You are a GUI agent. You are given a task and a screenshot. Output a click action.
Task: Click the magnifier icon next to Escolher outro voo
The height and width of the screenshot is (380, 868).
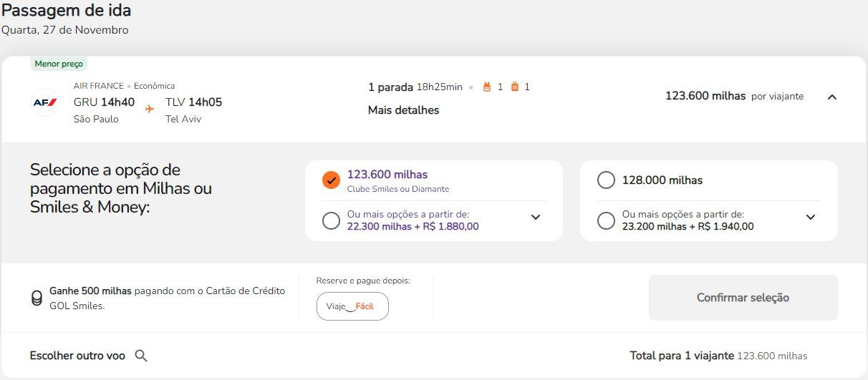pyautogui.click(x=141, y=356)
